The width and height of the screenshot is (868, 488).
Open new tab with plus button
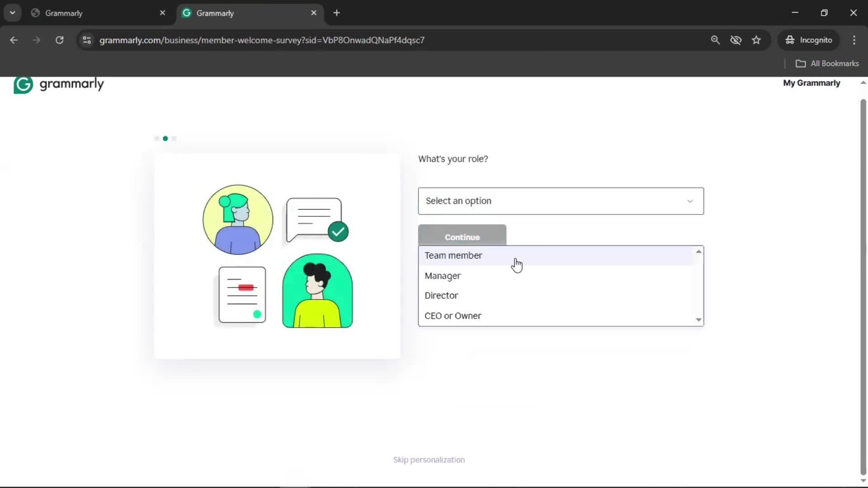336,13
